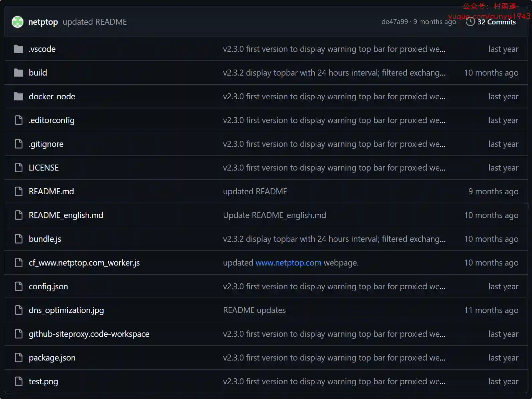
Task: Click '9 months ago' in README.md row
Action: [493, 192]
